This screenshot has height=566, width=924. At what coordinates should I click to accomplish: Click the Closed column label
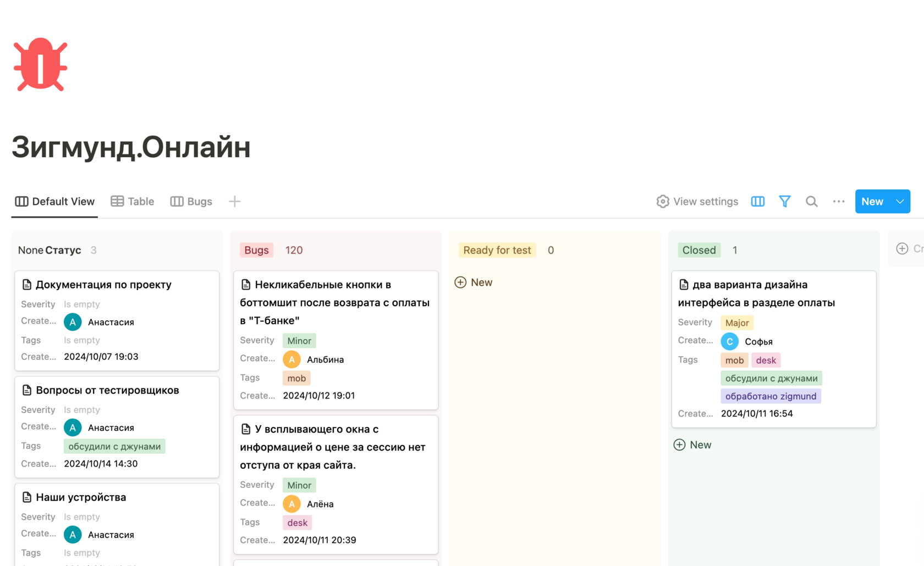pyautogui.click(x=699, y=250)
